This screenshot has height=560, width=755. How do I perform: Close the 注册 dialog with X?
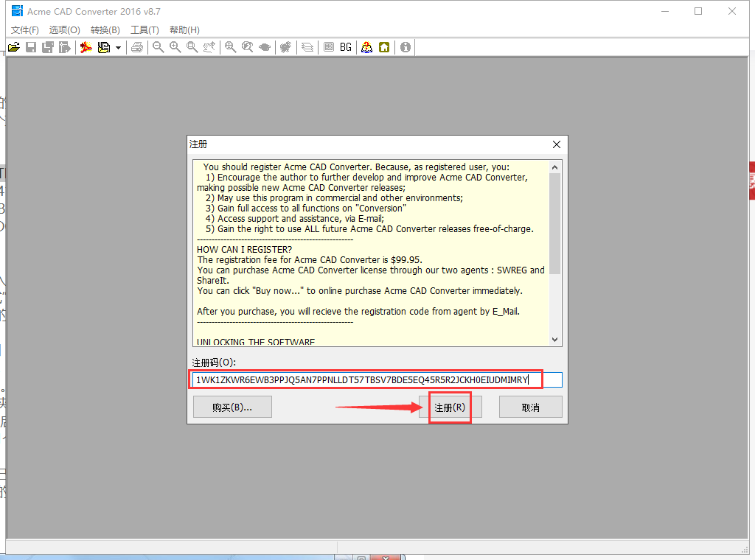(557, 144)
